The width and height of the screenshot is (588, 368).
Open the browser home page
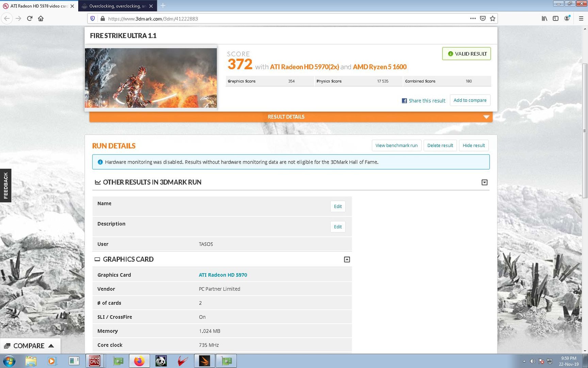tap(41, 18)
